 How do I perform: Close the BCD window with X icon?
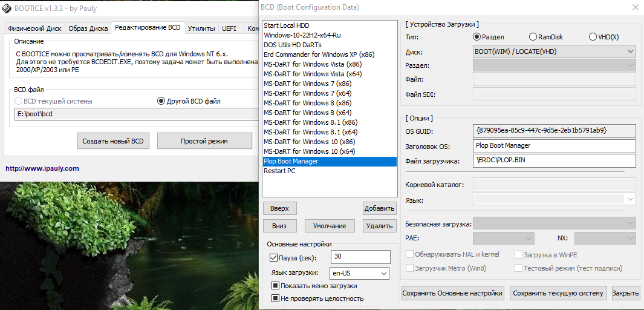pyautogui.click(x=634, y=8)
